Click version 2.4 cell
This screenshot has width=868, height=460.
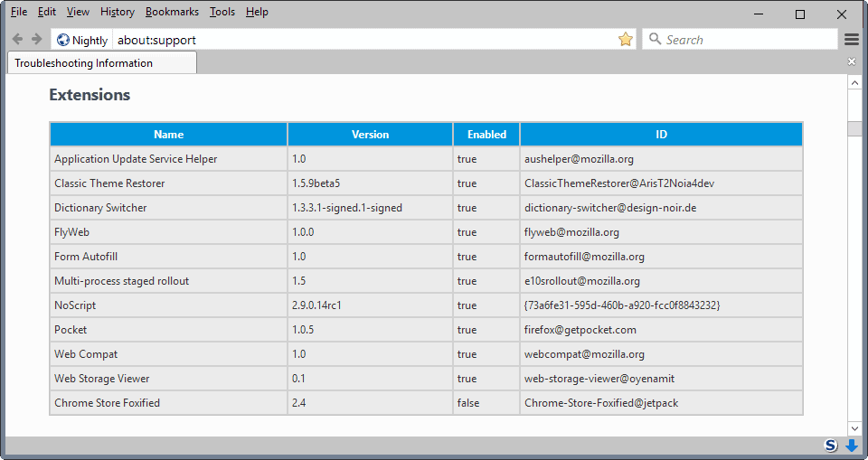[x=371, y=402]
